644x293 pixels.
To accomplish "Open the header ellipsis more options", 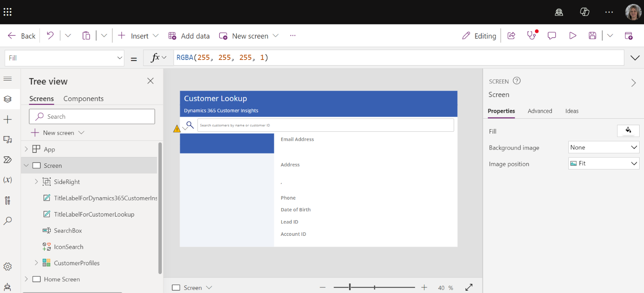I will 609,12.
